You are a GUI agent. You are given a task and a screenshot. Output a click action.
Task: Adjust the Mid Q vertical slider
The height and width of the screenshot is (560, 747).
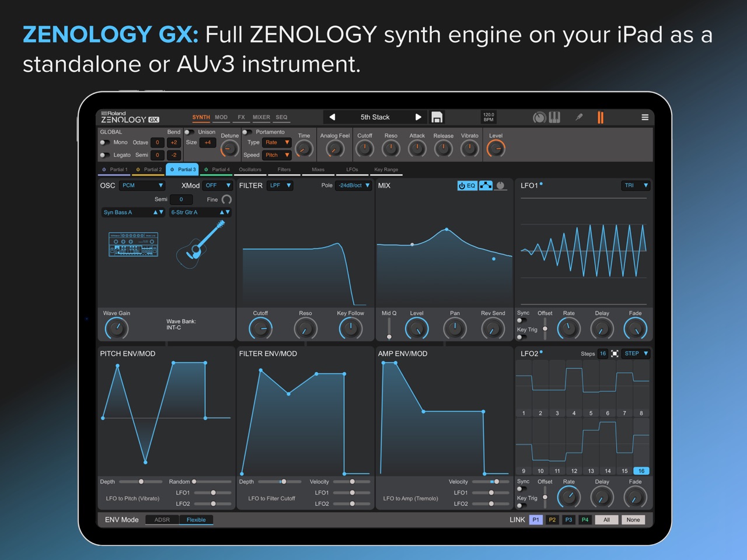coord(389,329)
